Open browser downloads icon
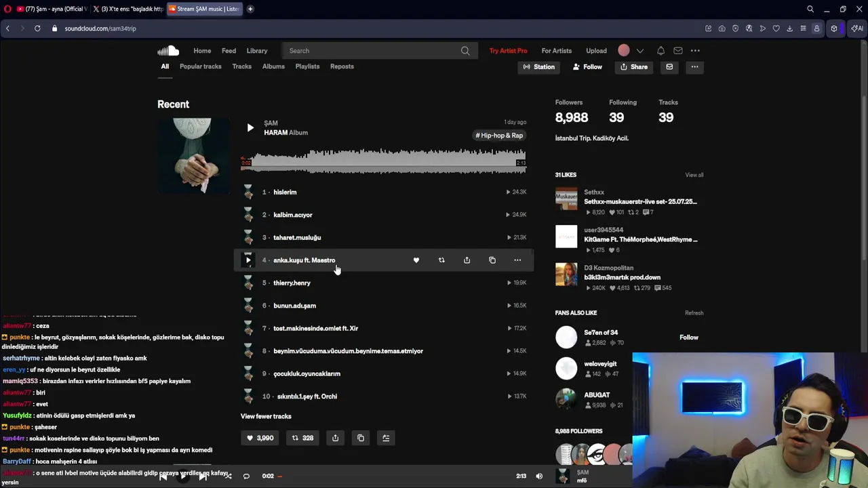The width and height of the screenshot is (868, 488). point(789,28)
